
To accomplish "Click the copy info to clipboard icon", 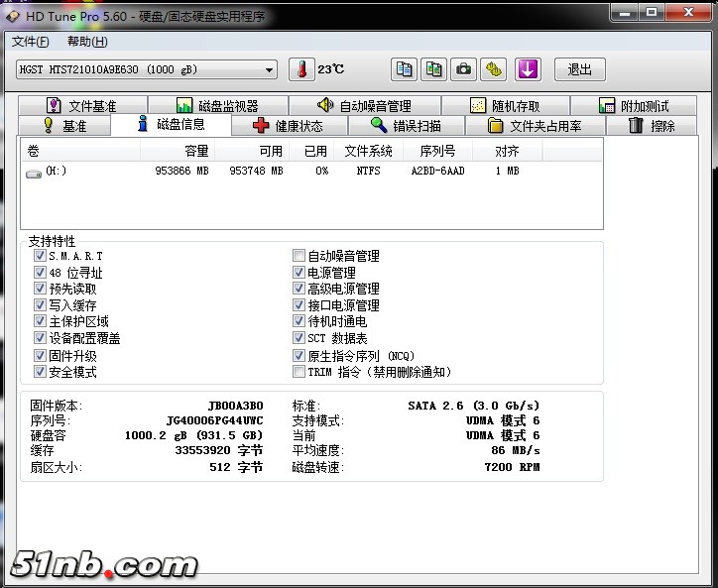I will [x=404, y=69].
